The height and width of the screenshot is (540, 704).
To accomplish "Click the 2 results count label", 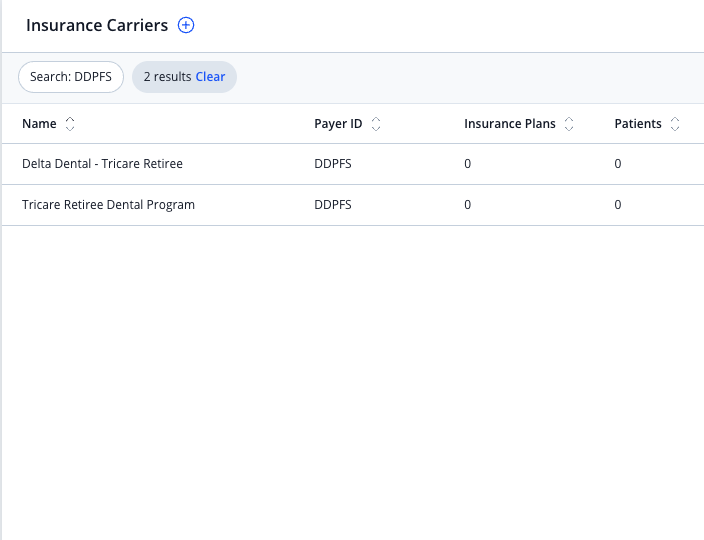I will click(x=167, y=77).
